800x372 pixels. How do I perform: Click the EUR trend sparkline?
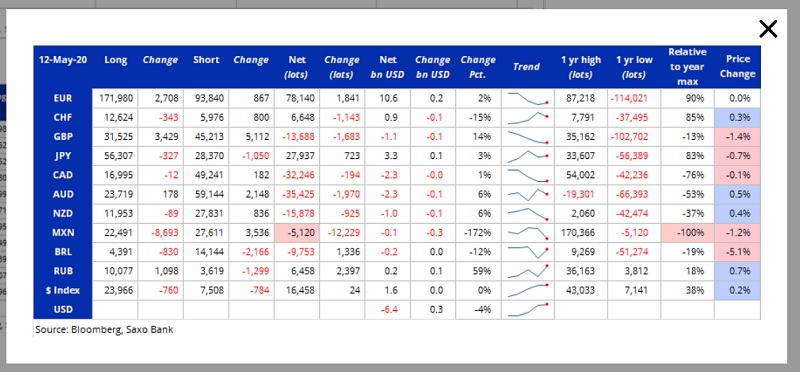point(528,98)
